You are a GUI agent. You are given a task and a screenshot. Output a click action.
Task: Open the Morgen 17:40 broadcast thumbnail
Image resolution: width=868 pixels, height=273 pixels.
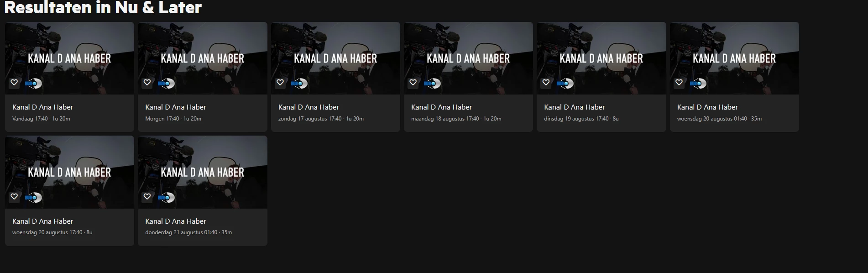click(203, 58)
